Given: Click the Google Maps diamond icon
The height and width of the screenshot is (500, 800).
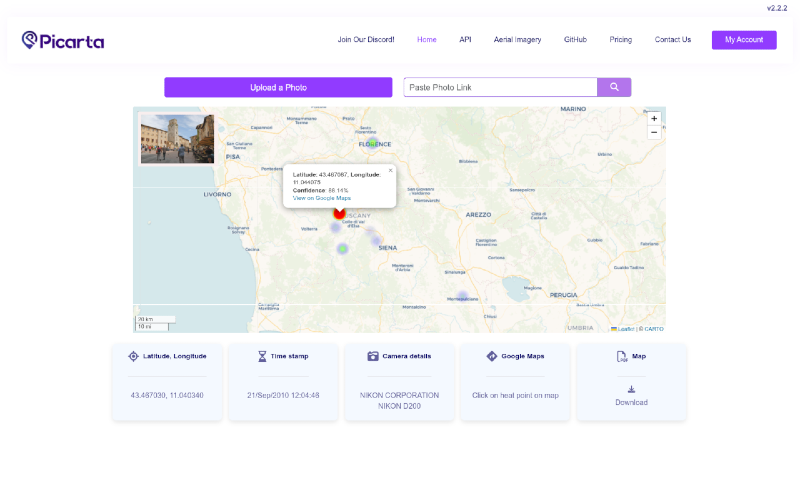Looking at the screenshot, I should [x=491, y=356].
